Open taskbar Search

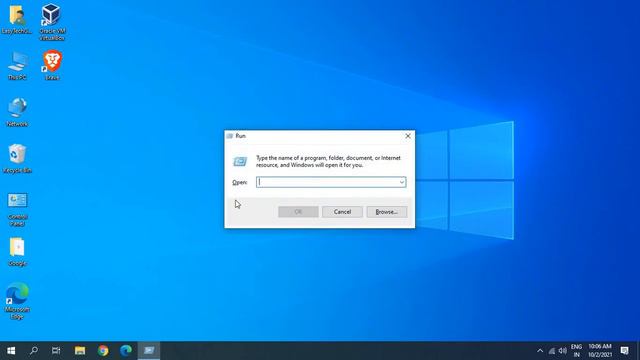(34, 351)
